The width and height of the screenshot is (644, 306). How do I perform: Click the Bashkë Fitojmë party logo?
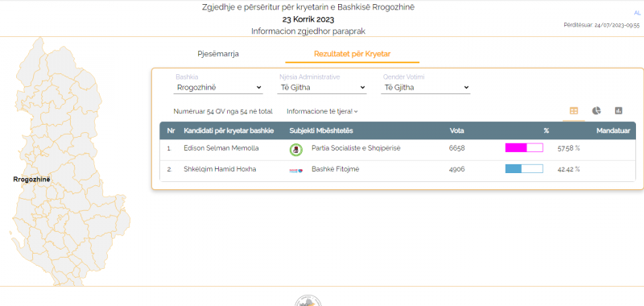click(x=295, y=170)
